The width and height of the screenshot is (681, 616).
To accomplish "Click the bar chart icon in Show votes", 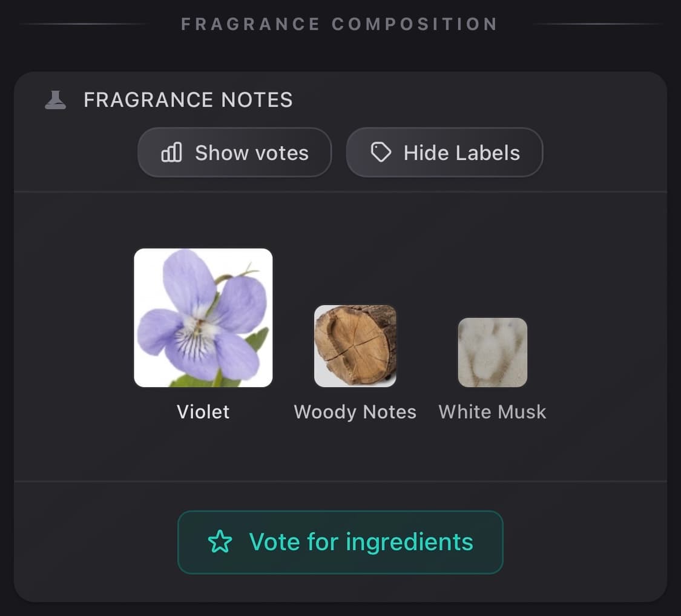I will tap(171, 153).
